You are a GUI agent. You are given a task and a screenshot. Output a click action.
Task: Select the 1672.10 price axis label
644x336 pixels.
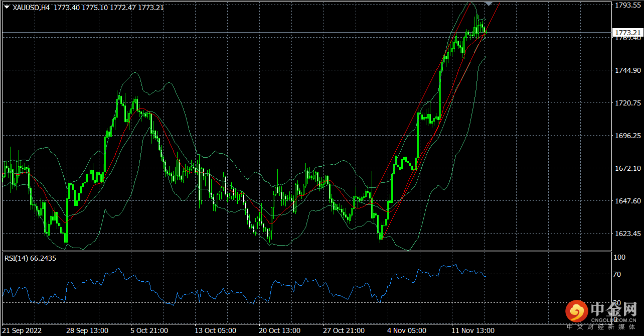[x=627, y=168]
